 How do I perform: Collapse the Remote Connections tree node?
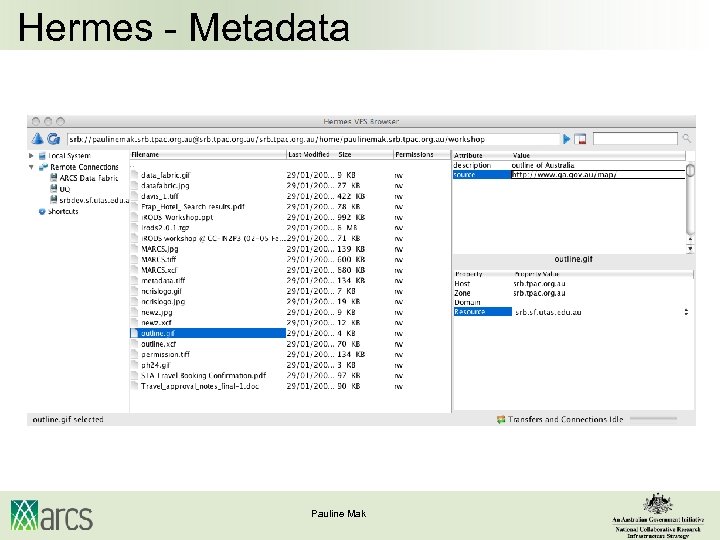click(31, 167)
